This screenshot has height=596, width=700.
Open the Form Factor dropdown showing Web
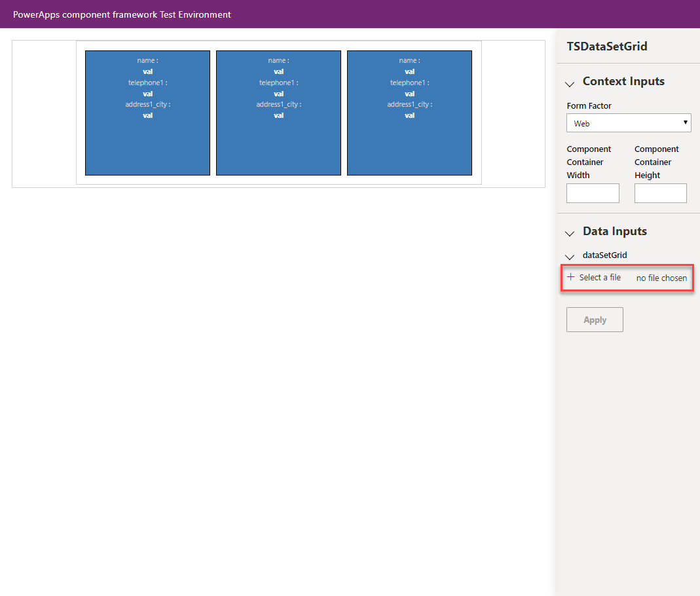[629, 122]
